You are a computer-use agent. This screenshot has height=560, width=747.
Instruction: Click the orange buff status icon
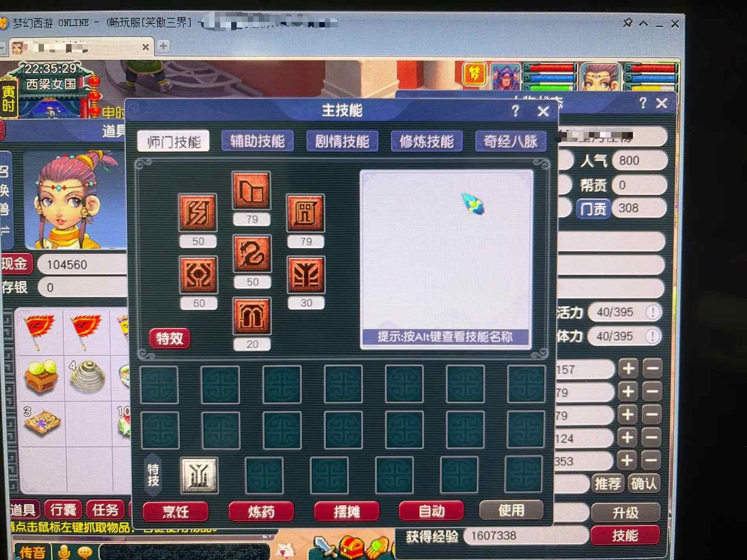point(475,74)
